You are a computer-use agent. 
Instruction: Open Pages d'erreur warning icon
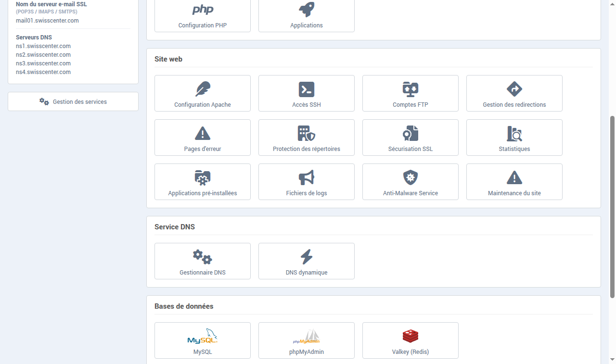coord(203,133)
